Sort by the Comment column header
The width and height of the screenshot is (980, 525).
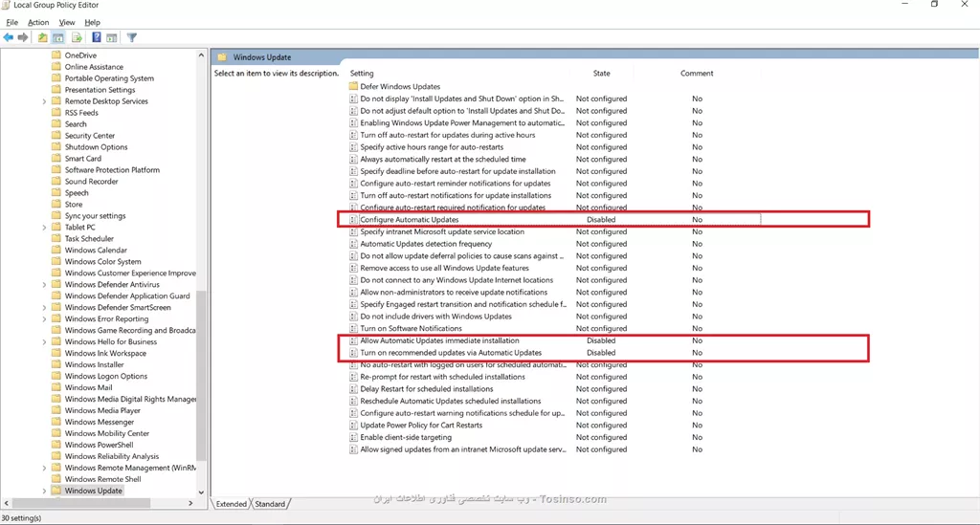(x=697, y=73)
